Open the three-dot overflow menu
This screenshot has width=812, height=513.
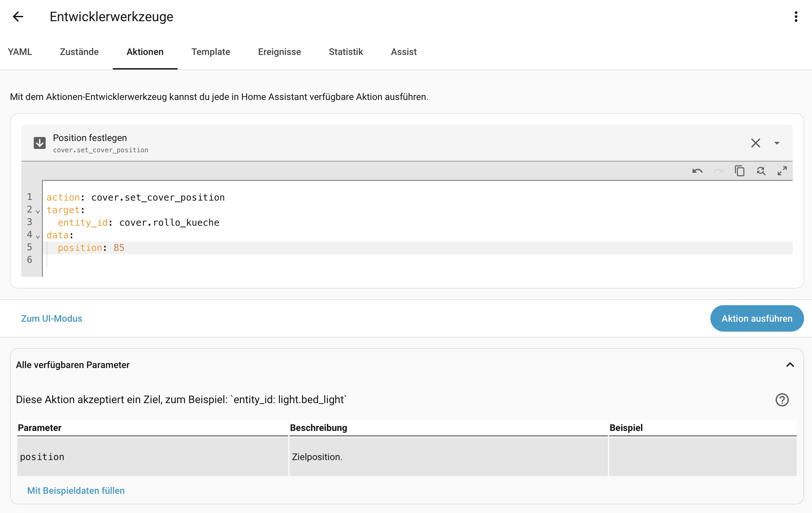point(796,17)
